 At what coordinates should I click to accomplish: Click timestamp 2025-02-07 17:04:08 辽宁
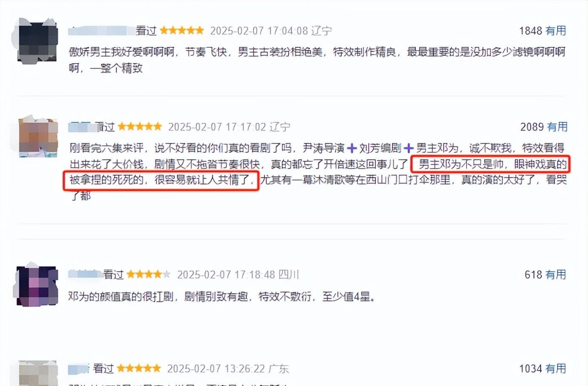point(271,31)
